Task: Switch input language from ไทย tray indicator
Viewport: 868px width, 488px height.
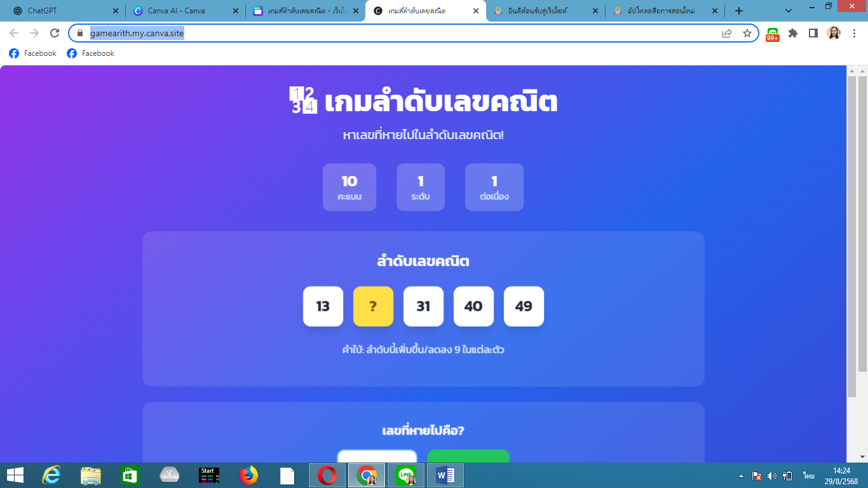Action: 809,474
